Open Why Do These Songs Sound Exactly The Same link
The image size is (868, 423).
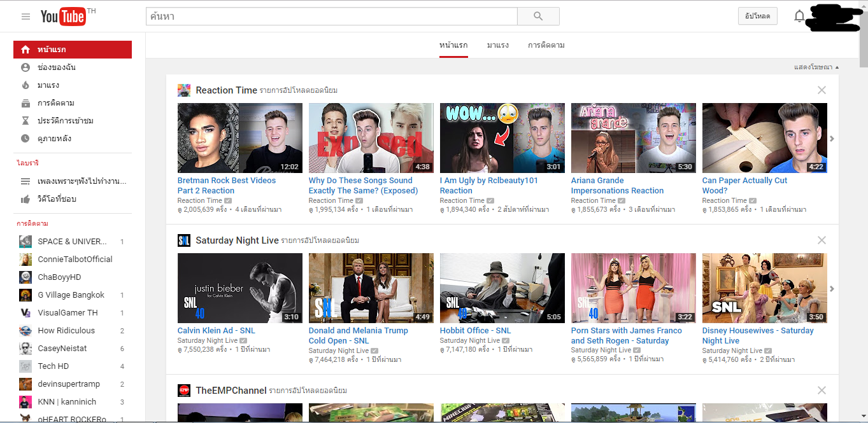tap(363, 186)
